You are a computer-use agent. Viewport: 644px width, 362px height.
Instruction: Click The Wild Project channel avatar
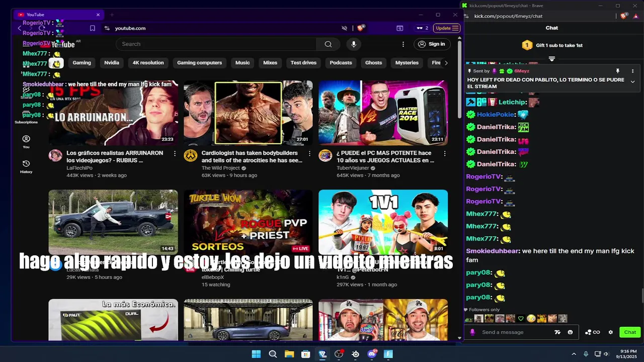(190, 155)
